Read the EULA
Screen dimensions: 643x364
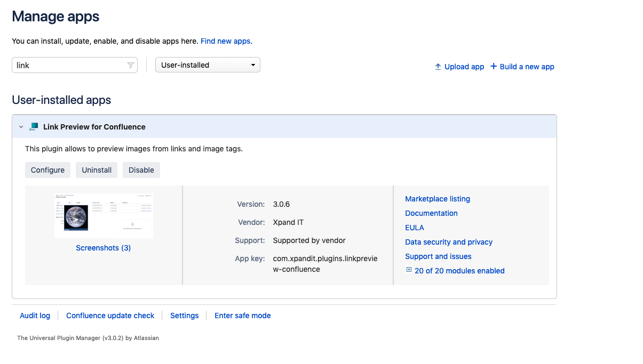pos(415,228)
